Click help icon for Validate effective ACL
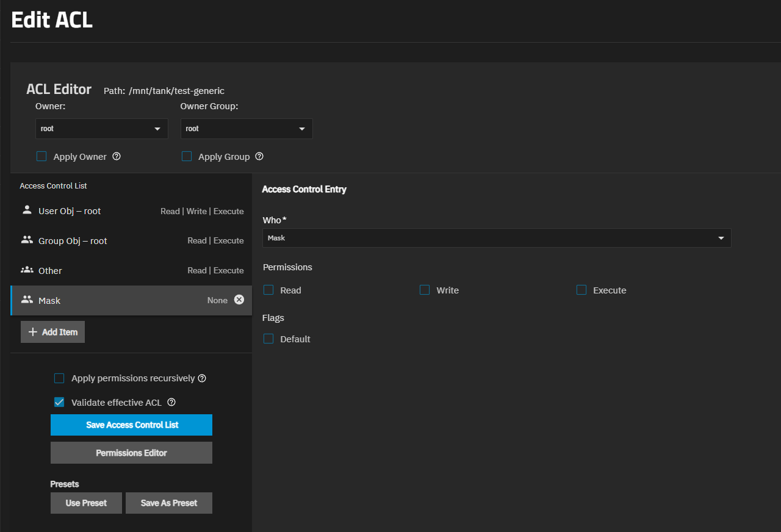The width and height of the screenshot is (781, 532). tap(171, 402)
